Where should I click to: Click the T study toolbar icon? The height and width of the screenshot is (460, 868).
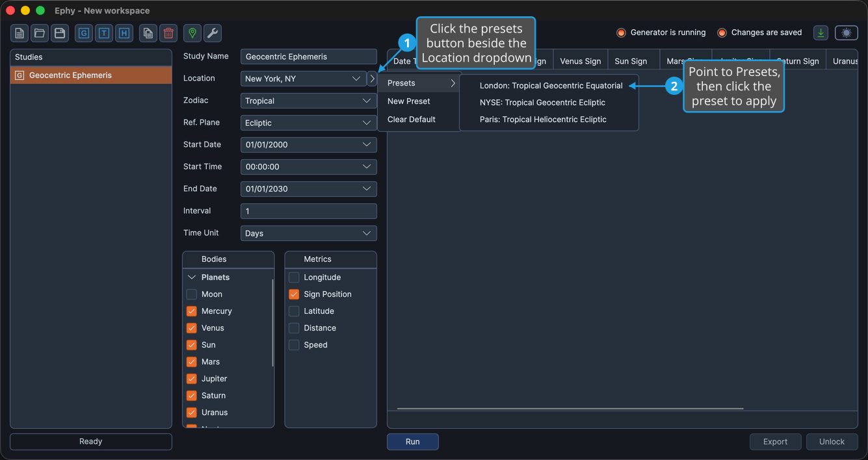click(x=104, y=33)
